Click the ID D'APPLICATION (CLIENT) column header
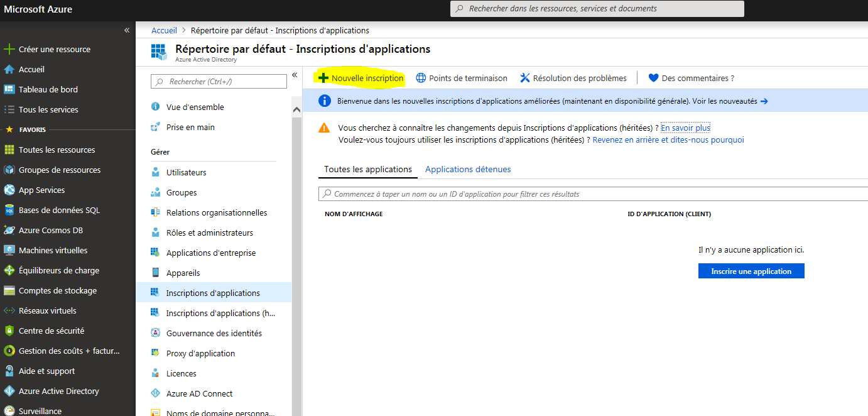Screen dimensions: 868x416 [670, 214]
